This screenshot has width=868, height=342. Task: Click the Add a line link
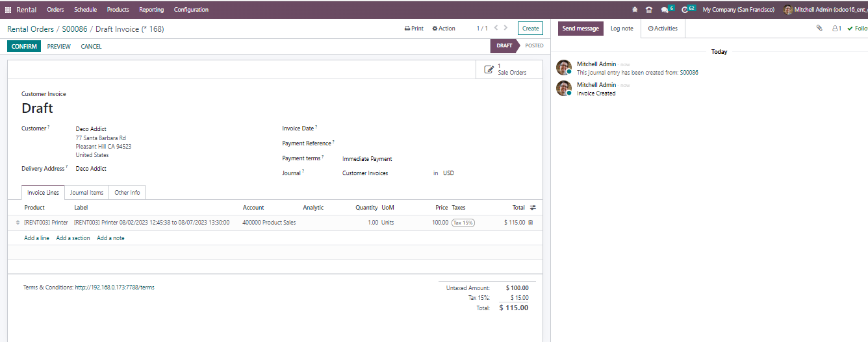[x=36, y=238]
